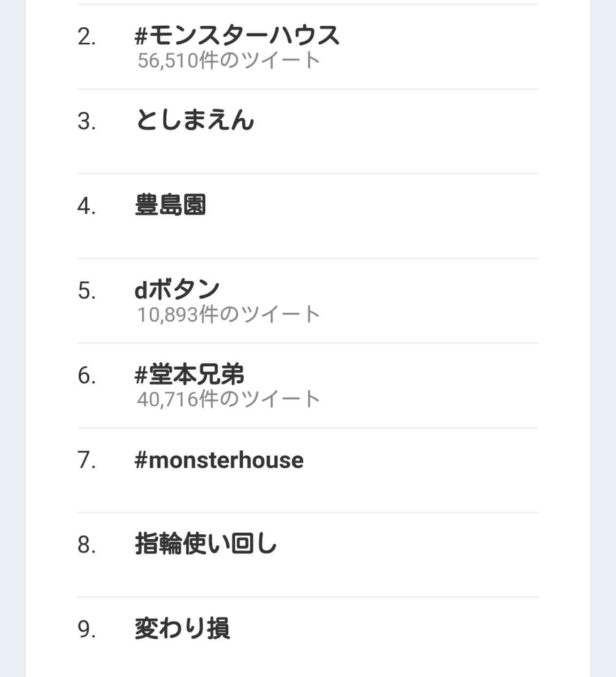Click rank number 6 beside #堂本兄弟
The image size is (616, 677).
click(87, 375)
